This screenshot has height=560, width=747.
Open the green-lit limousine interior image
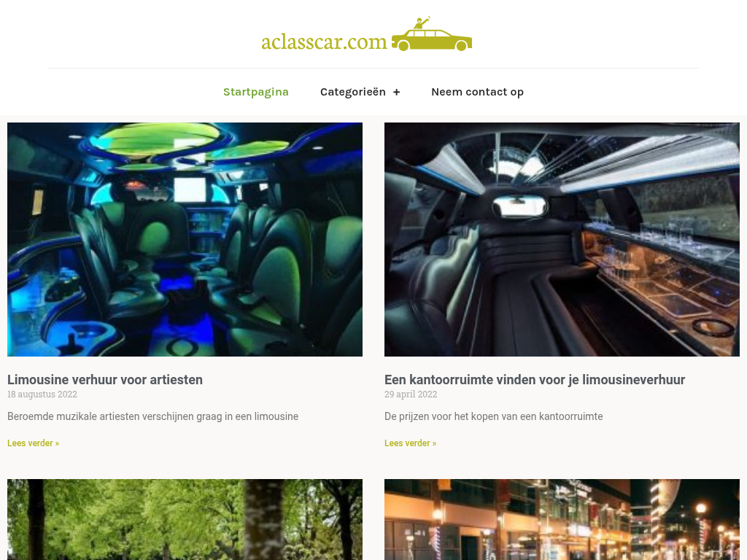(185, 239)
